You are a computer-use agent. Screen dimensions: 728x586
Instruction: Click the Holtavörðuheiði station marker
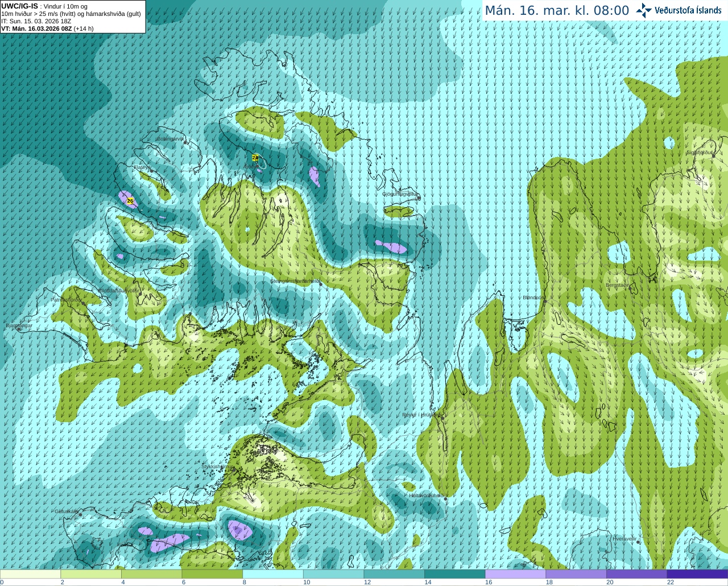click(445, 498)
